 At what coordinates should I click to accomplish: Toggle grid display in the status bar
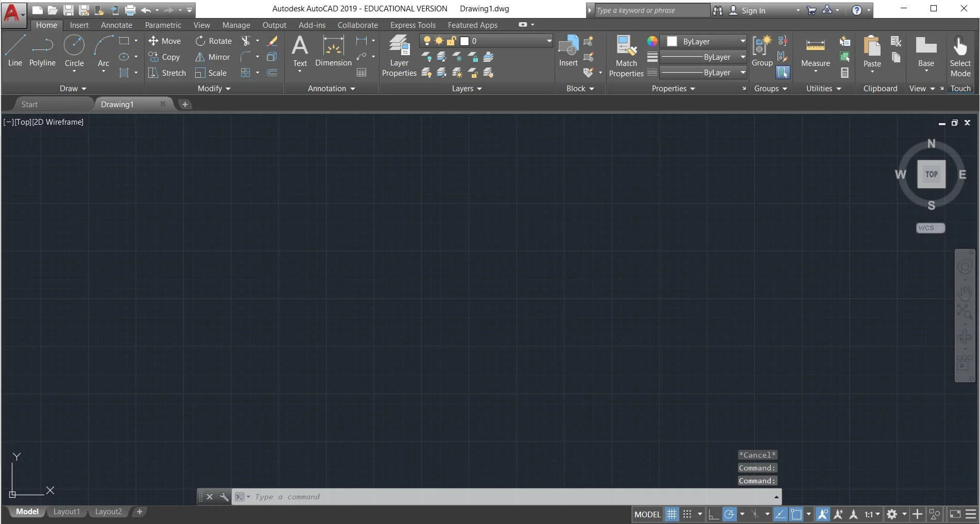click(x=671, y=513)
